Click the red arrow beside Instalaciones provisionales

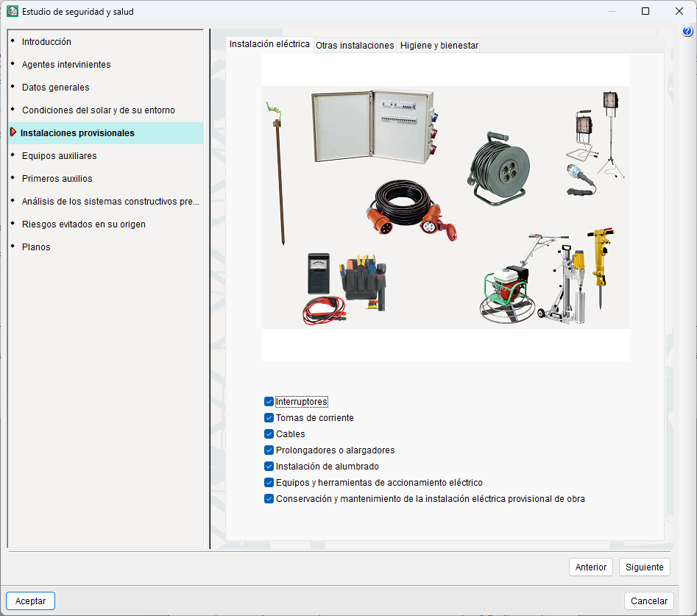pyautogui.click(x=13, y=132)
